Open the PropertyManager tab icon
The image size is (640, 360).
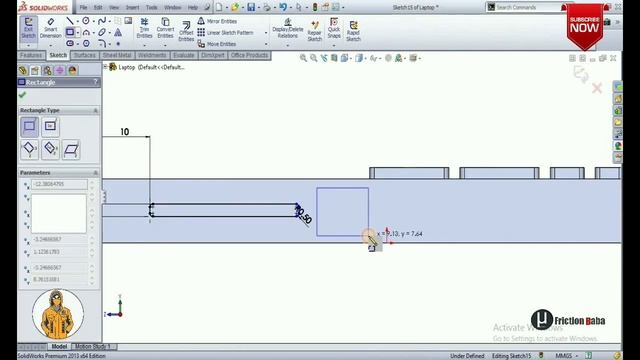click(x=35, y=70)
